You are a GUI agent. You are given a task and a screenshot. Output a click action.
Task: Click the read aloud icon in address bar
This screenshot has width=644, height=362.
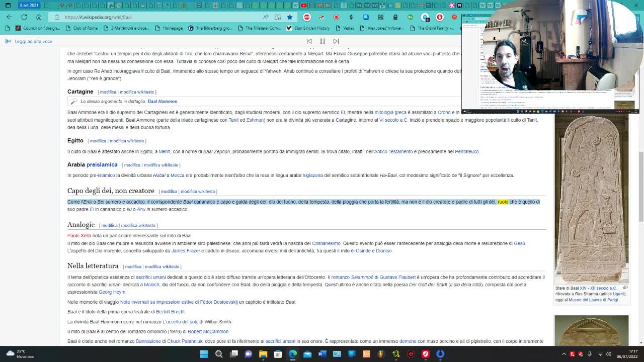point(266,17)
